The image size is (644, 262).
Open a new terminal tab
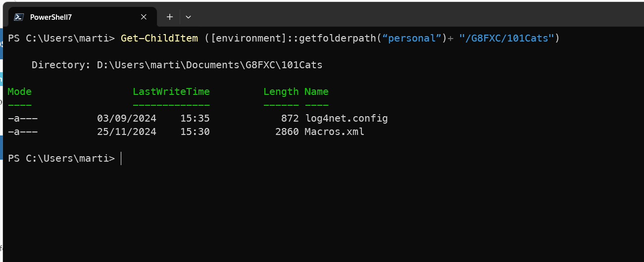coord(169,17)
